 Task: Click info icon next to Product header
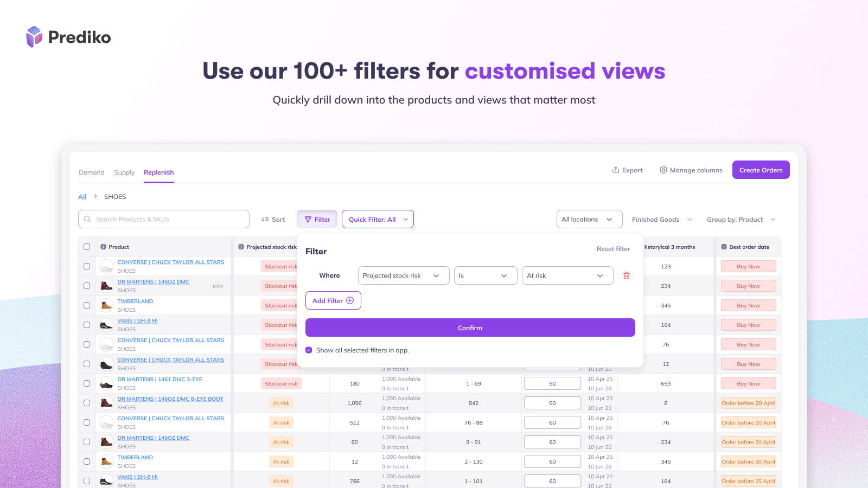(x=103, y=247)
